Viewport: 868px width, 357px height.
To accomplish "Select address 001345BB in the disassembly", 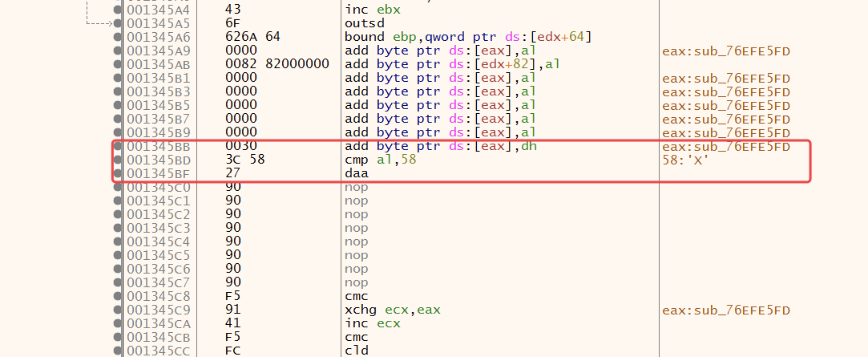I will tap(159, 147).
